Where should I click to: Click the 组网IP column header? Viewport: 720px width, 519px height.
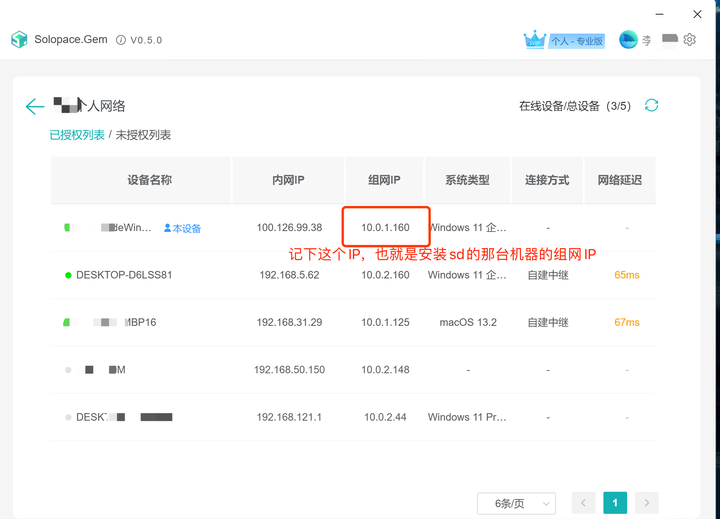(x=384, y=180)
